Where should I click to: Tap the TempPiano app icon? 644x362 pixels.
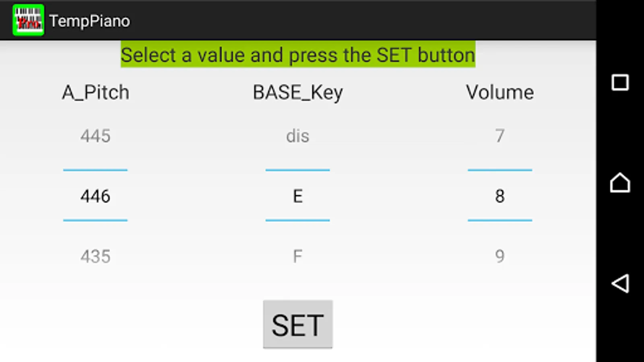(28, 20)
